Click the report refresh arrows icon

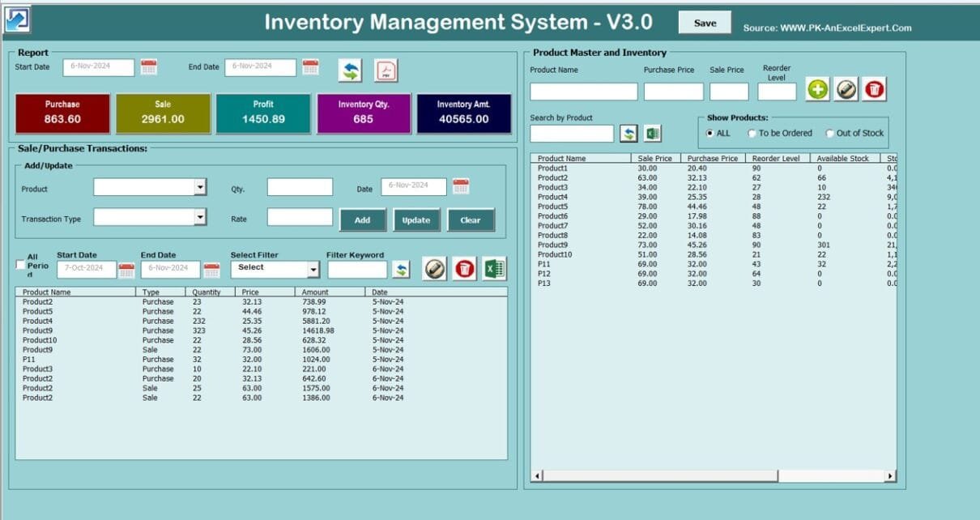(x=350, y=70)
